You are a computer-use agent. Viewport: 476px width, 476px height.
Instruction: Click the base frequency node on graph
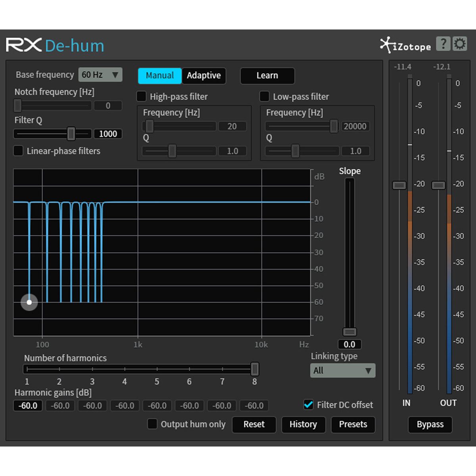click(29, 302)
